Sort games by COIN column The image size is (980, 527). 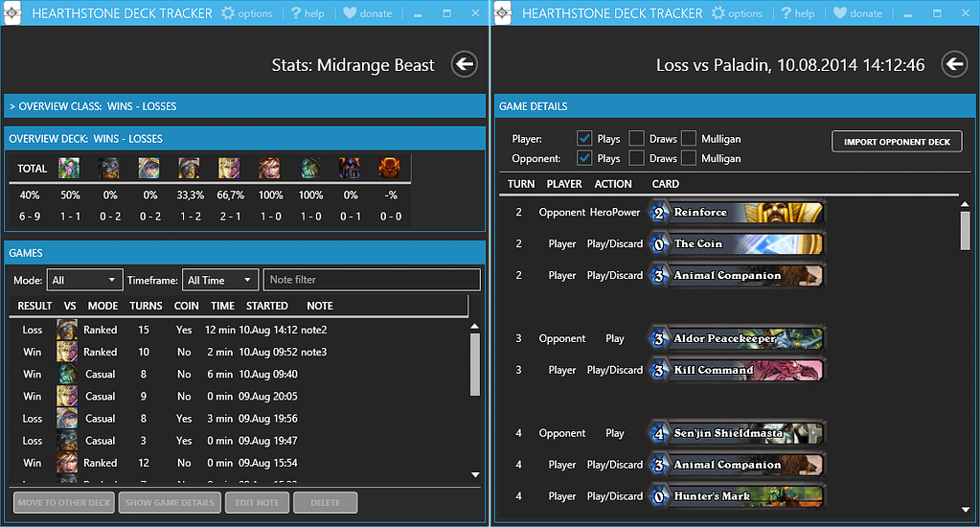click(x=186, y=306)
